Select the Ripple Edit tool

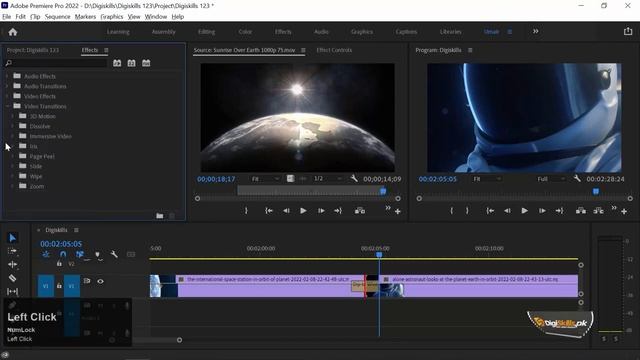12,264
